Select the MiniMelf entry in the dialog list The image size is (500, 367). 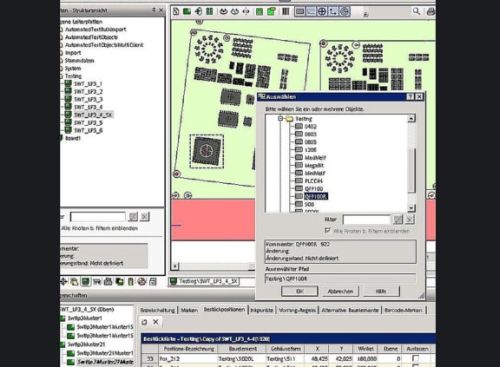(x=315, y=173)
